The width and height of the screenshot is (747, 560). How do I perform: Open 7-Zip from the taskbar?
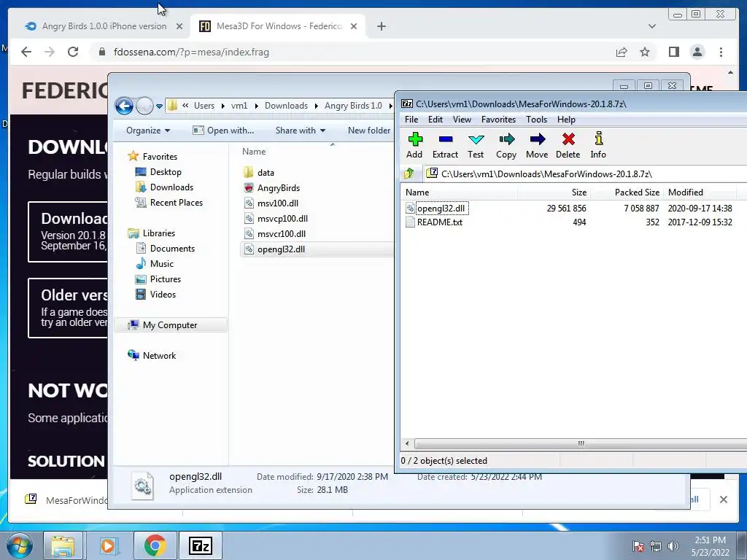200,545
